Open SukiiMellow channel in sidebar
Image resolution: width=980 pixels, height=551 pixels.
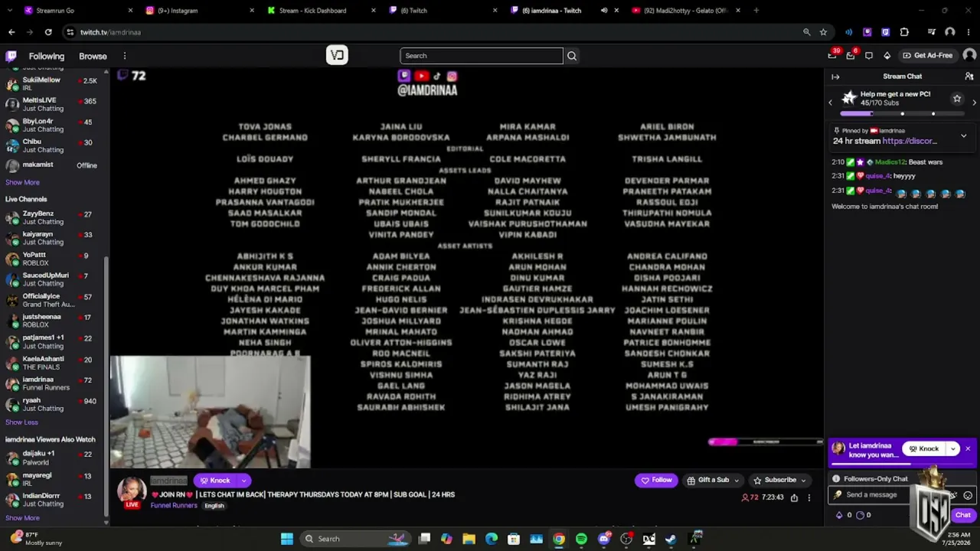[x=52, y=83]
